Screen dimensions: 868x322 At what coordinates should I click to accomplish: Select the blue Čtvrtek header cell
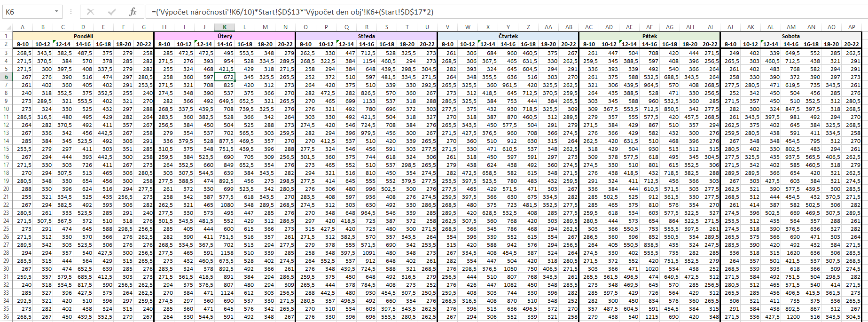pyautogui.click(x=508, y=36)
